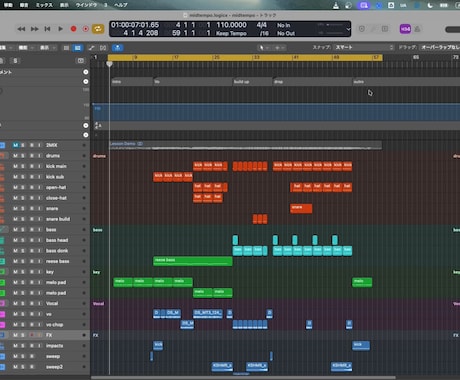Record-enable the kick sub track

click(32, 177)
